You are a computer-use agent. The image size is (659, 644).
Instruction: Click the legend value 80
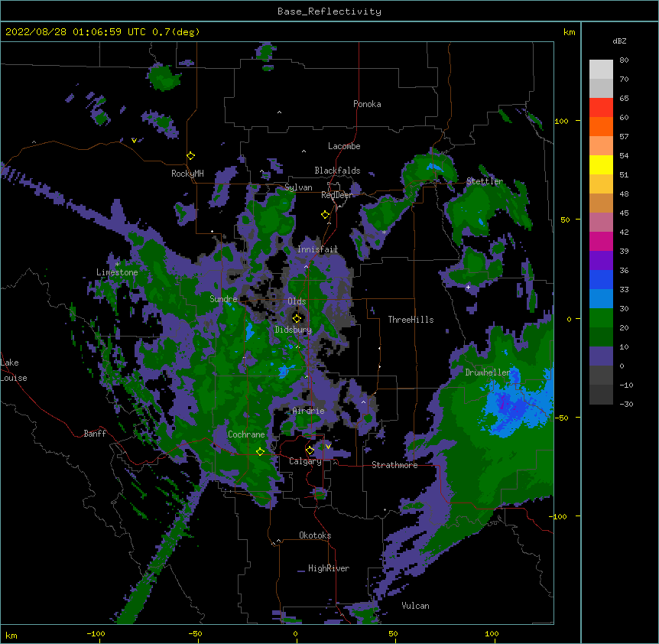[x=624, y=60]
